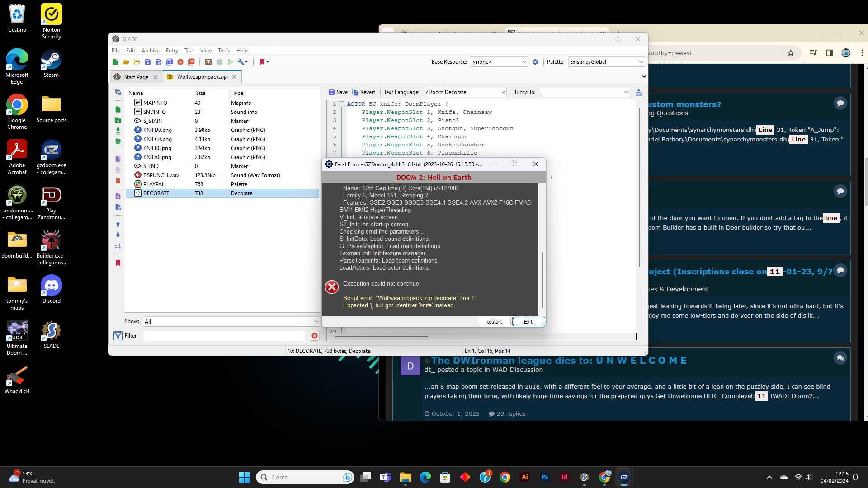Click Revert in the text editor toolbar

coord(363,92)
